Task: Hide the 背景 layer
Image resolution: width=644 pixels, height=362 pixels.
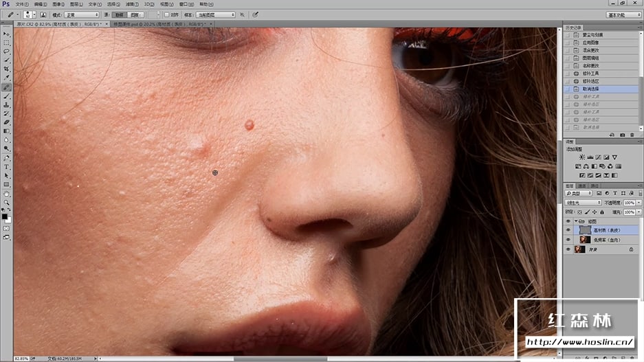Action: click(568, 249)
